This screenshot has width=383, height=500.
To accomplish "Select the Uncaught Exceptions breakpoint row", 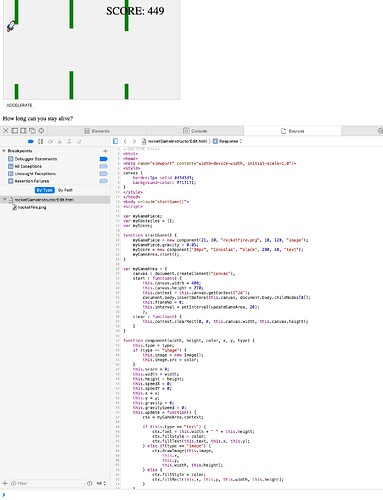I will pos(55,174).
